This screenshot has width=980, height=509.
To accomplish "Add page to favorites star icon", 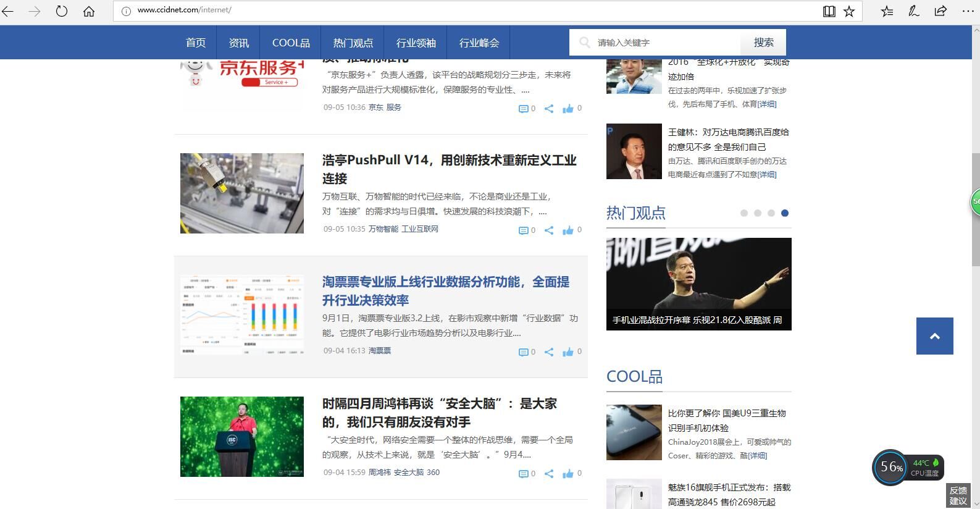I will coord(849,11).
